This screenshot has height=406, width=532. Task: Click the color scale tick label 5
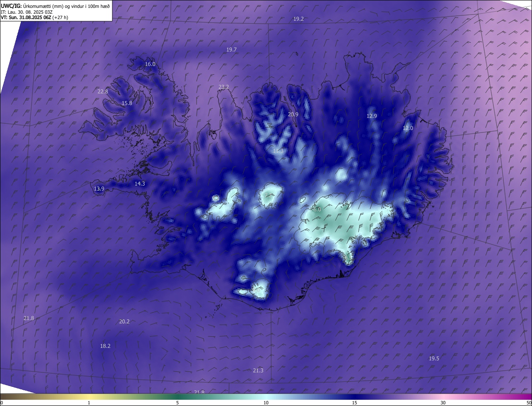pos(177,403)
